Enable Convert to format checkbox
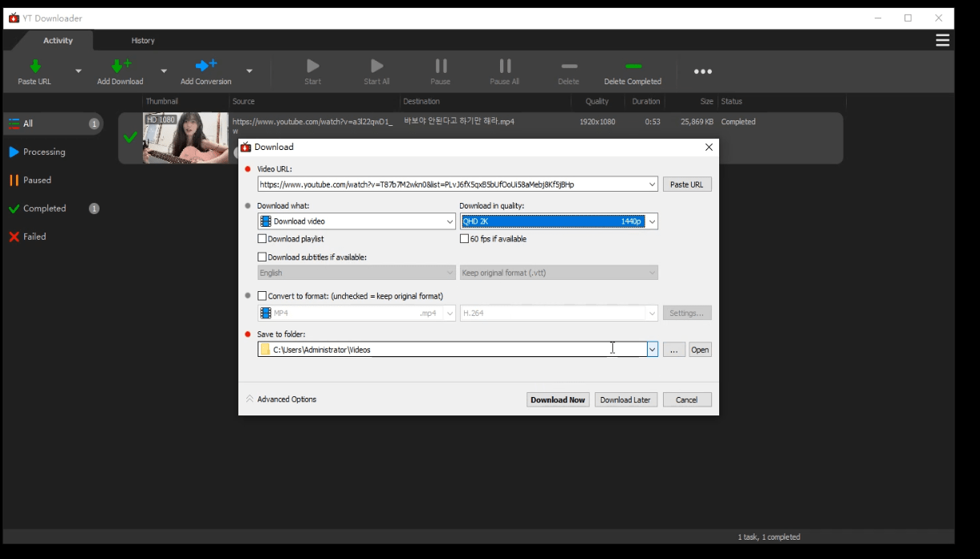The width and height of the screenshot is (980, 559). pyautogui.click(x=262, y=296)
